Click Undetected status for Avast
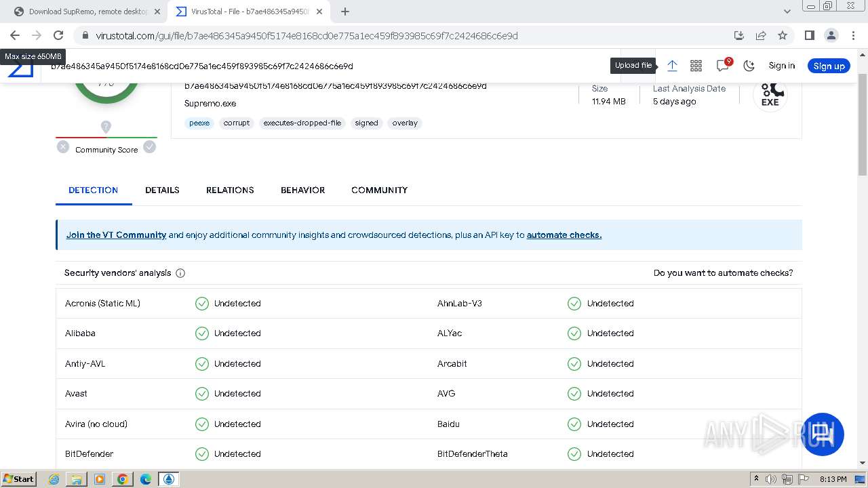The height and width of the screenshot is (488, 868). (237, 394)
